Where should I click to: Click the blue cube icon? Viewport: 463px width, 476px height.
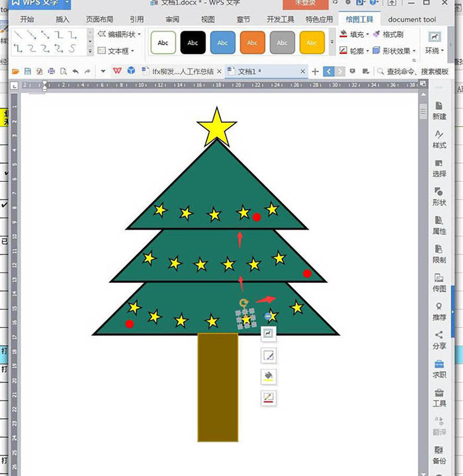coord(131,71)
